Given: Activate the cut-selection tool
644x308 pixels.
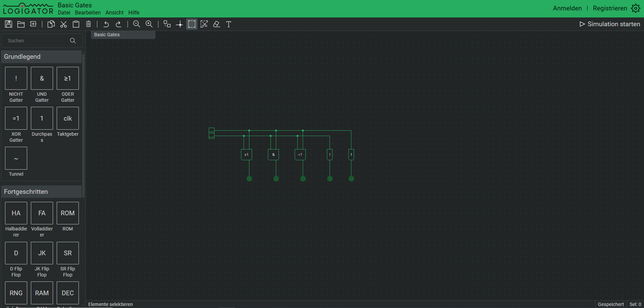Looking at the screenshot, I should pos(204,24).
